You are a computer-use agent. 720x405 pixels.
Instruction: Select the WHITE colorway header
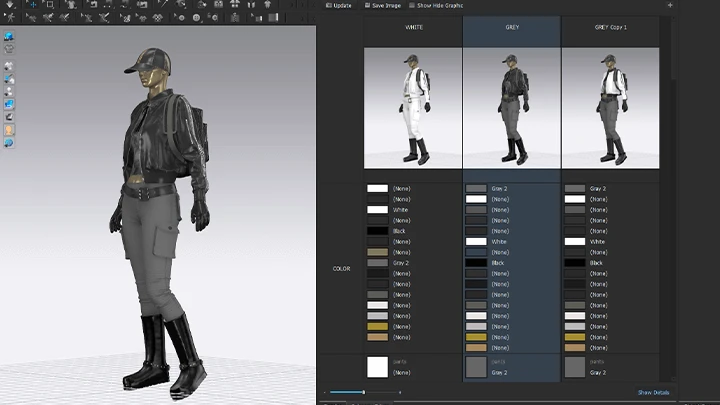pos(413,28)
